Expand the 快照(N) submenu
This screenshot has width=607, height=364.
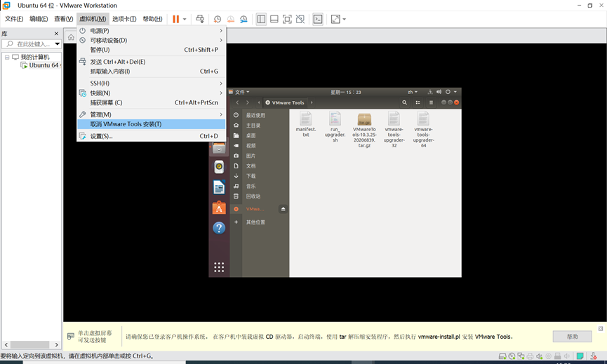point(152,93)
